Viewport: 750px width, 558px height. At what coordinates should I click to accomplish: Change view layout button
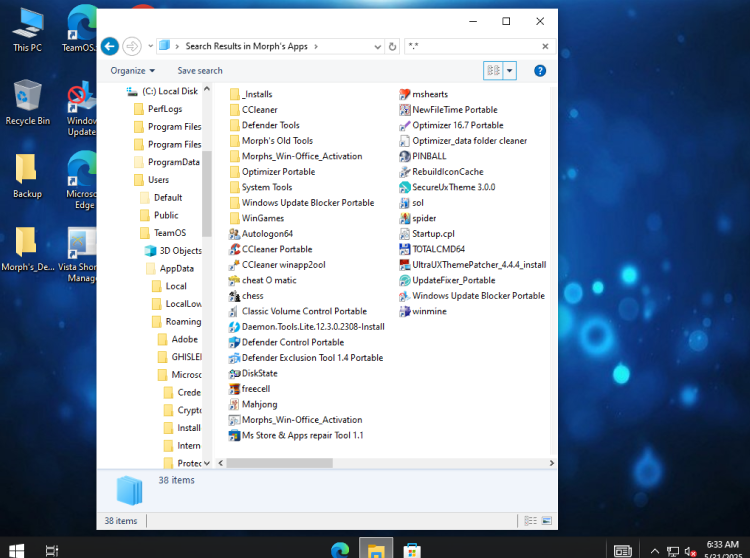point(493,71)
